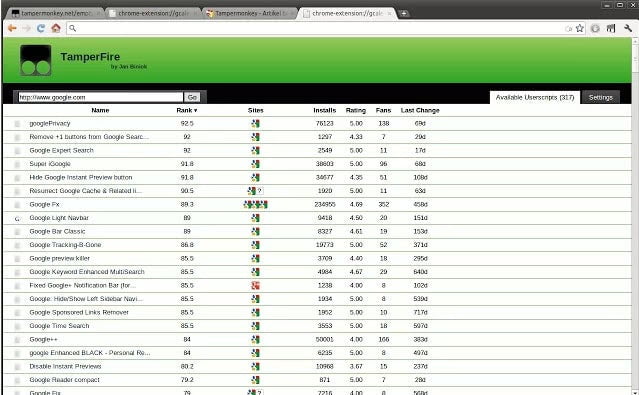The width and height of the screenshot is (639, 395).
Task: Sort the table by Rank column
Action: click(x=187, y=110)
